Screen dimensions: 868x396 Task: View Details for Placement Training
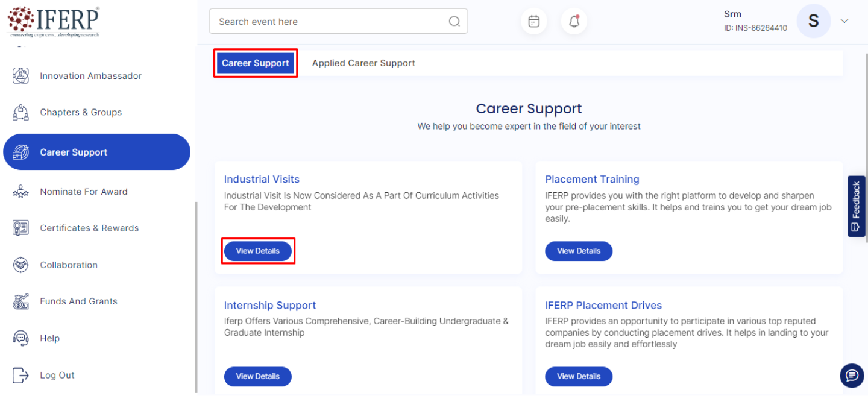579,251
